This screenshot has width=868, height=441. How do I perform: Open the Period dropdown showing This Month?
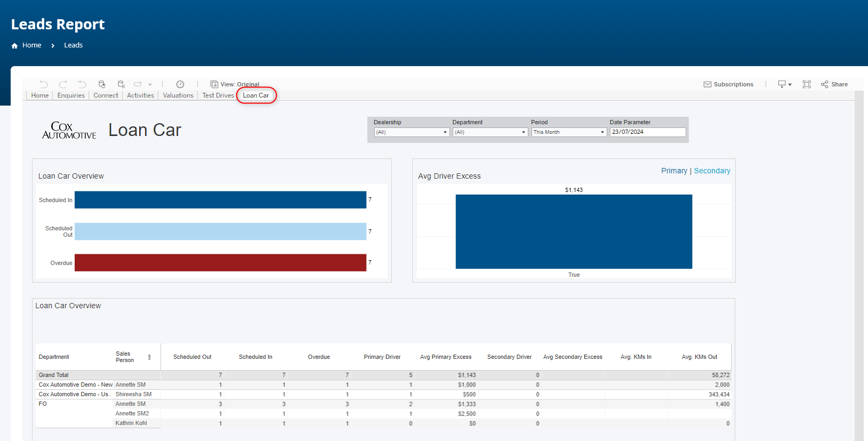coord(569,132)
